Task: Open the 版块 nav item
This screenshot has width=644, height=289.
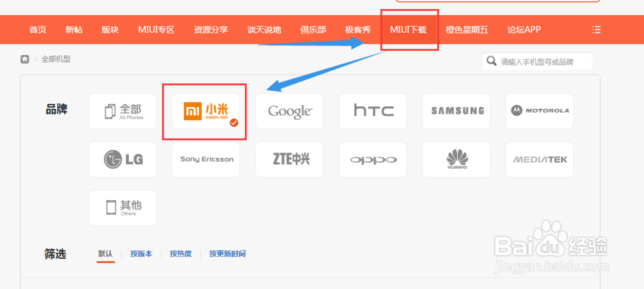Action: tap(110, 30)
